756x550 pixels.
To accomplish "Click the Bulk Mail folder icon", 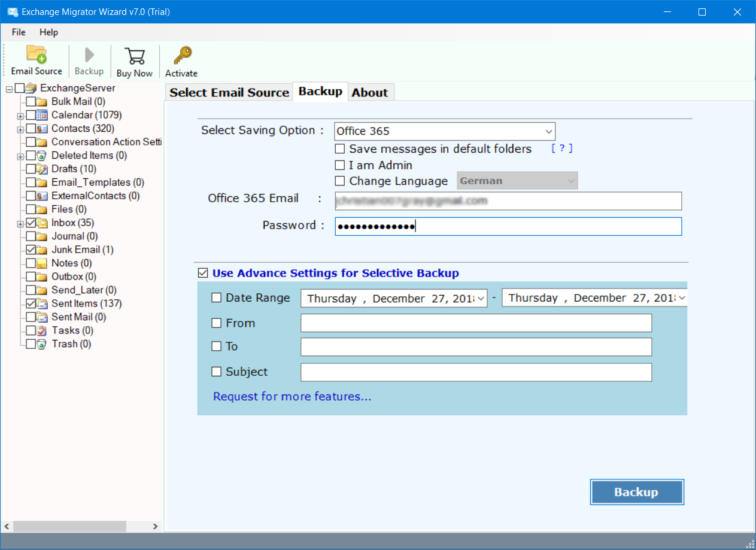I will [x=42, y=102].
